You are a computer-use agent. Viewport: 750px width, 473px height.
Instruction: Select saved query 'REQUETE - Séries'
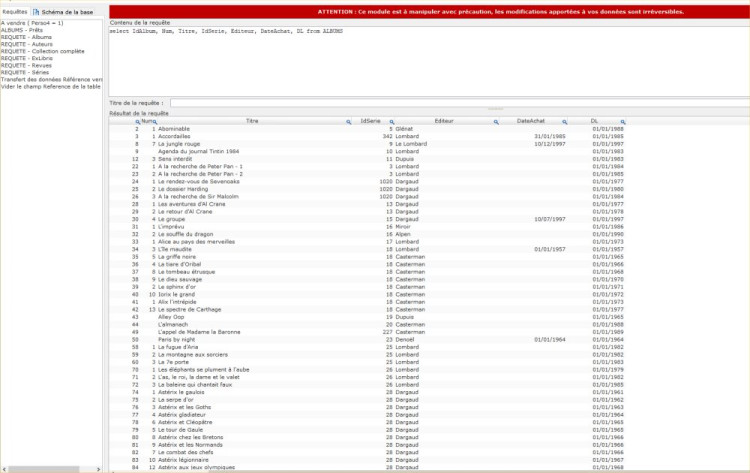[25, 72]
